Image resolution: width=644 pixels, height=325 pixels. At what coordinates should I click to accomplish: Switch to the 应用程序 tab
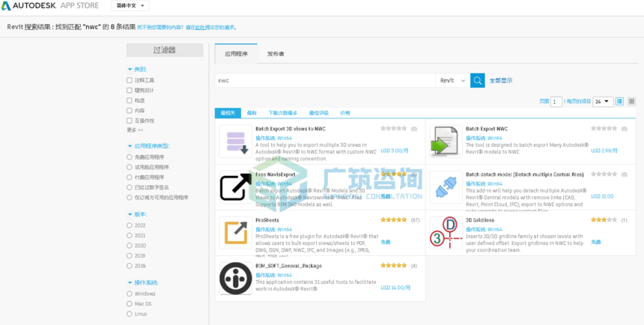coord(236,54)
